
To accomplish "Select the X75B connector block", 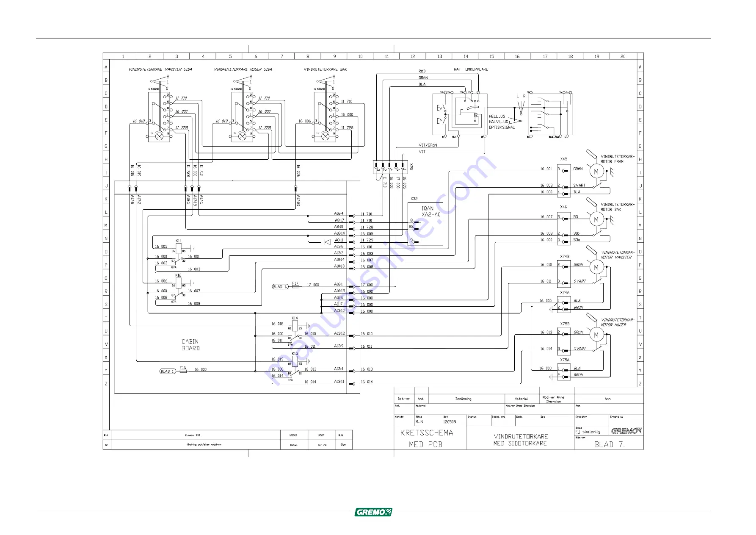I will [564, 341].
